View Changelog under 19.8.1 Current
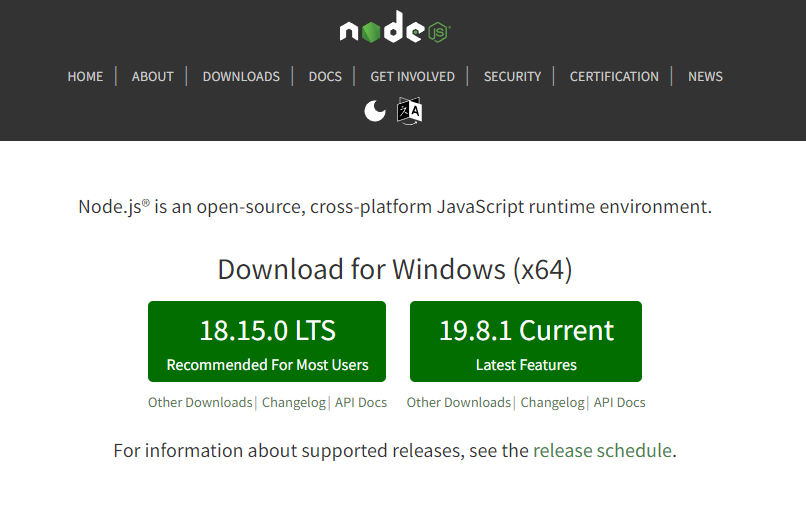This screenshot has height=523, width=806. pos(552,402)
